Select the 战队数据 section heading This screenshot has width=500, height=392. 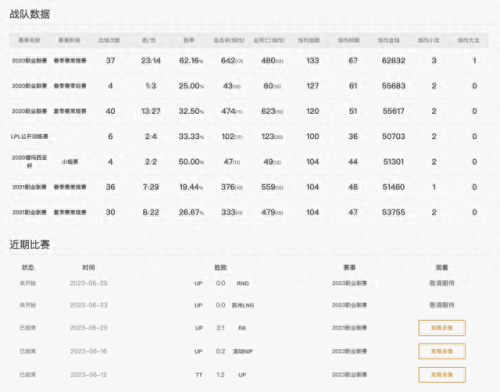30,14
